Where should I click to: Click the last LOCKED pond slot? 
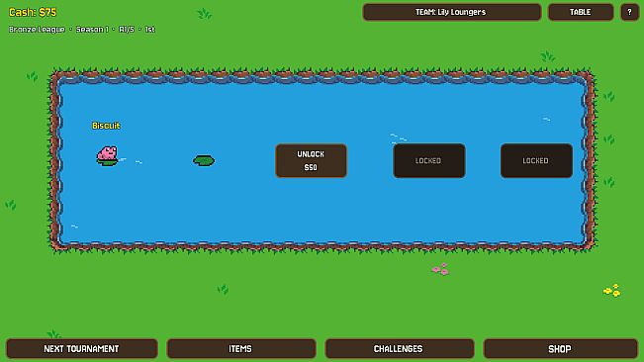(x=536, y=160)
